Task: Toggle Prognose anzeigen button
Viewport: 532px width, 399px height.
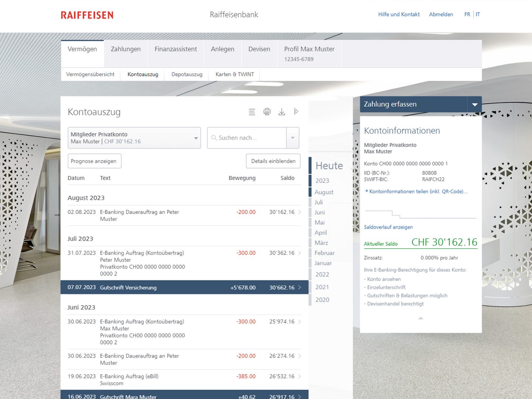Action: tap(94, 161)
